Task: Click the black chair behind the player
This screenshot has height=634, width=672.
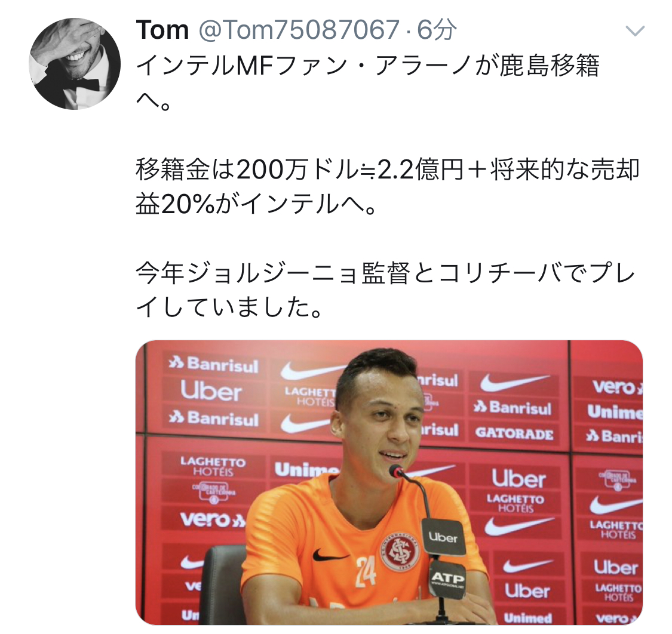Action: (224, 584)
